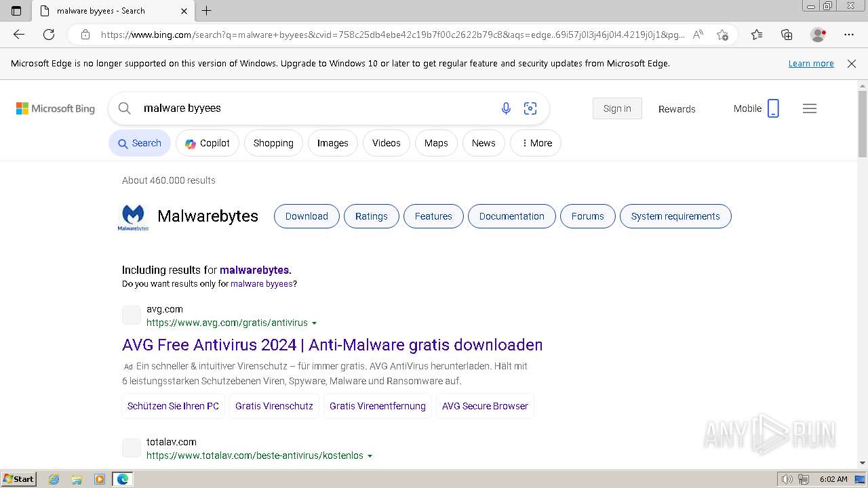Select the System requirements chip
Viewport: 868px width, 488px height.
(675, 216)
